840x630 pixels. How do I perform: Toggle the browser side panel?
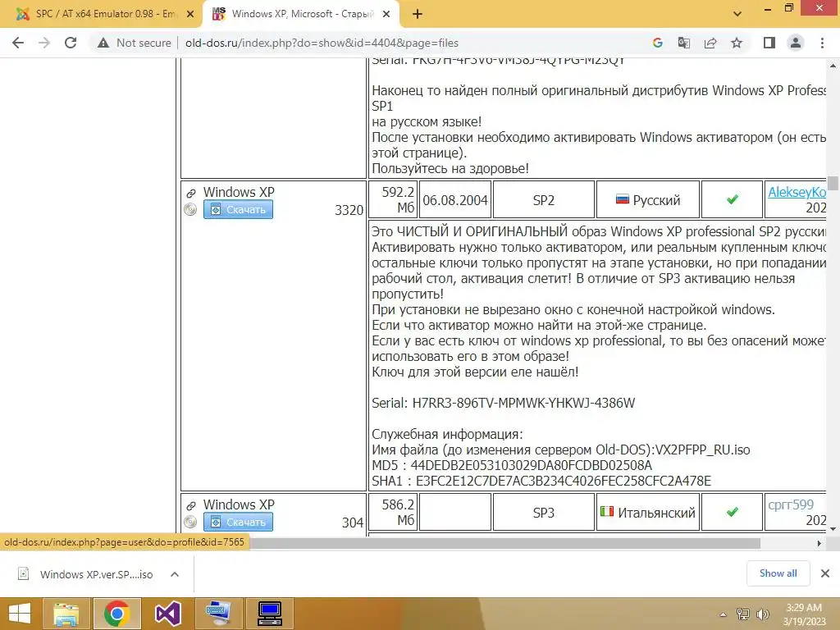tap(769, 43)
